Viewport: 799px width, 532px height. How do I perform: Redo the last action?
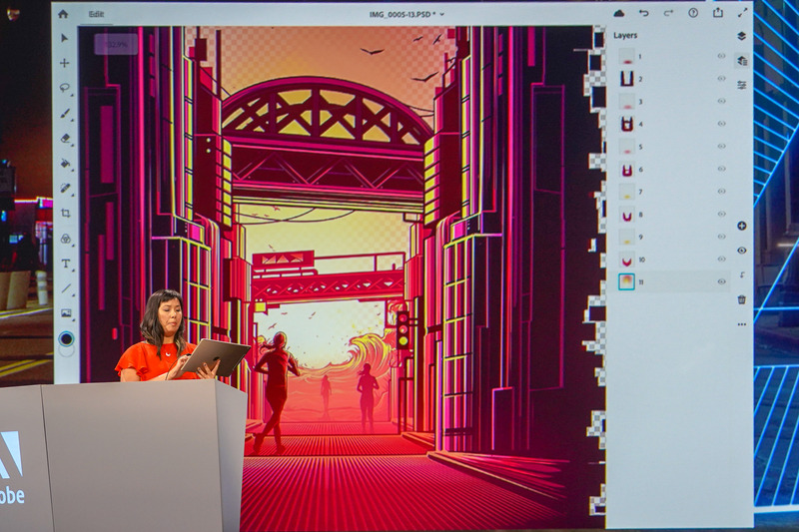[668, 13]
